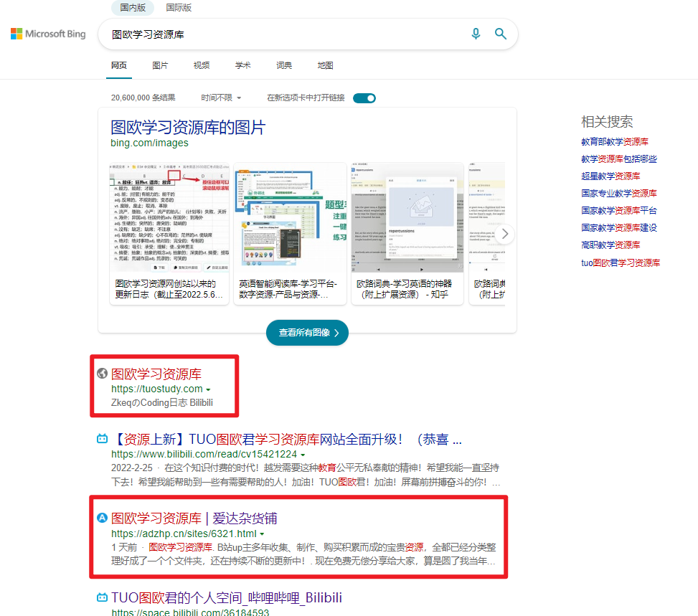Image resolution: width=698 pixels, height=616 pixels.
Task: Open 图欧学习资源库的图片 heading link
Action: click(188, 128)
